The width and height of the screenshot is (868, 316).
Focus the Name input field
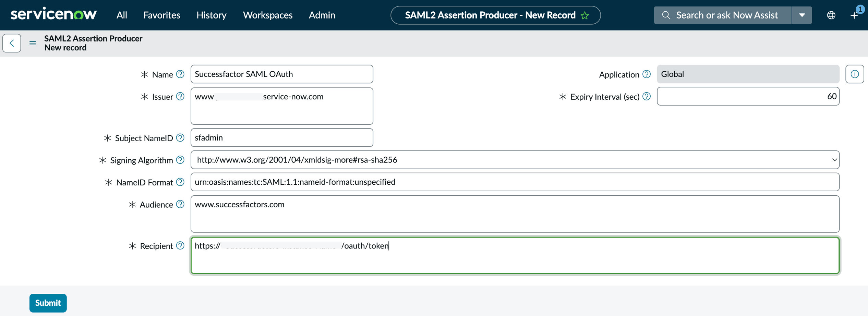[282, 74]
